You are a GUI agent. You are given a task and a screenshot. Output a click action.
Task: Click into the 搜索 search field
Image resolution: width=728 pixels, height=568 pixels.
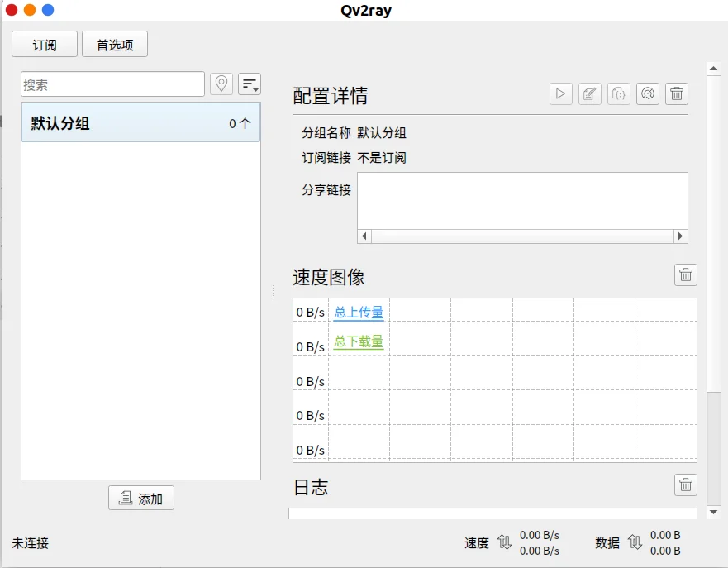(x=113, y=84)
